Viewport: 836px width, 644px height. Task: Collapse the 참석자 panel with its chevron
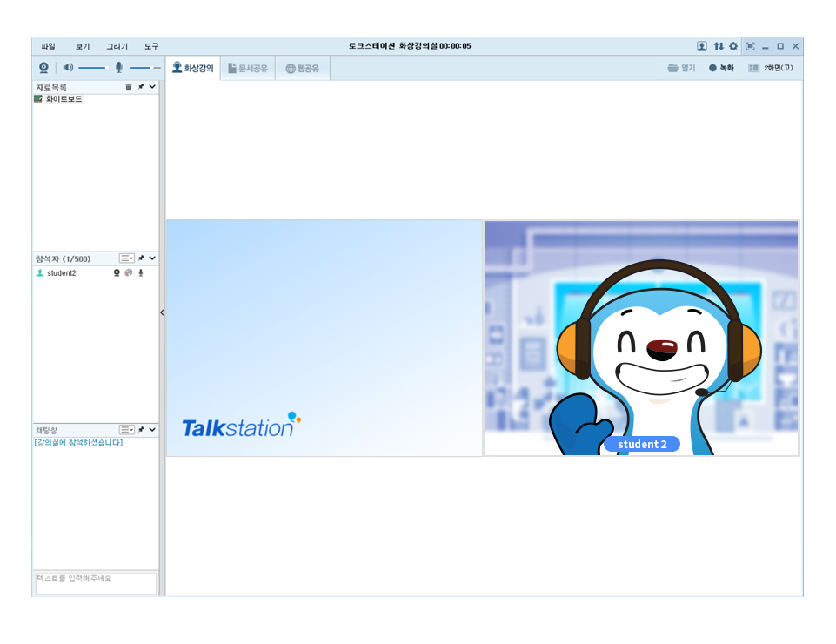click(152, 258)
